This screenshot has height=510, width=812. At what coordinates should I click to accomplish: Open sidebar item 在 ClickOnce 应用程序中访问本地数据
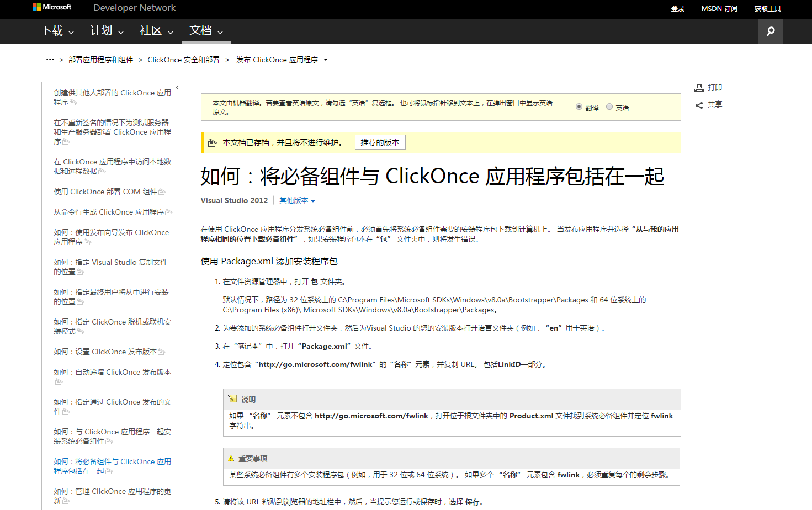point(112,166)
